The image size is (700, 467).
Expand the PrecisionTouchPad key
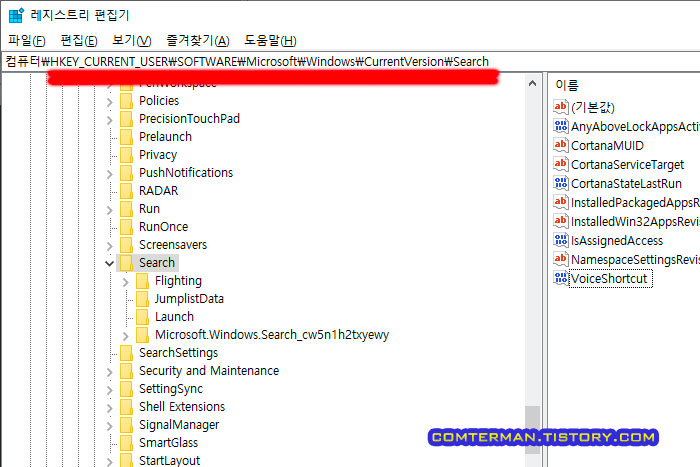[x=109, y=120]
